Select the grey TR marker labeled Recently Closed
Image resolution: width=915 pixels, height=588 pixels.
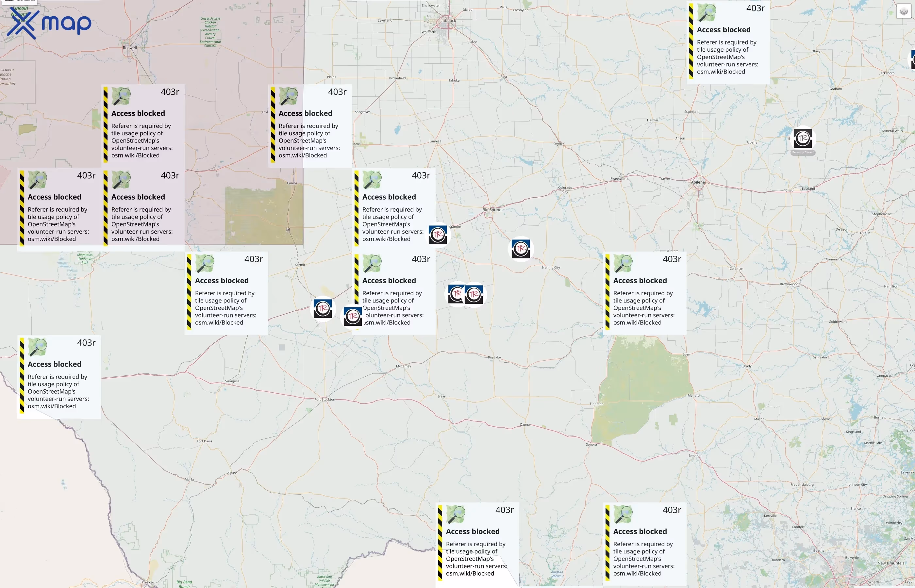tap(803, 138)
